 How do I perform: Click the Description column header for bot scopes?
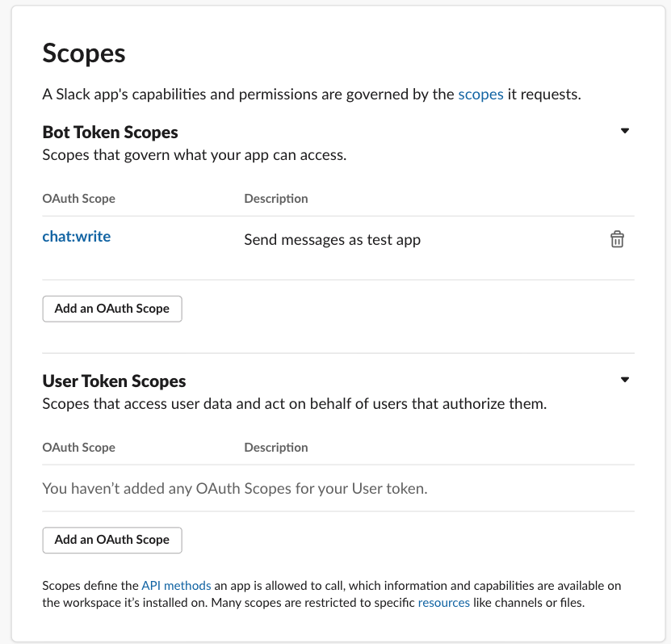pos(275,198)
